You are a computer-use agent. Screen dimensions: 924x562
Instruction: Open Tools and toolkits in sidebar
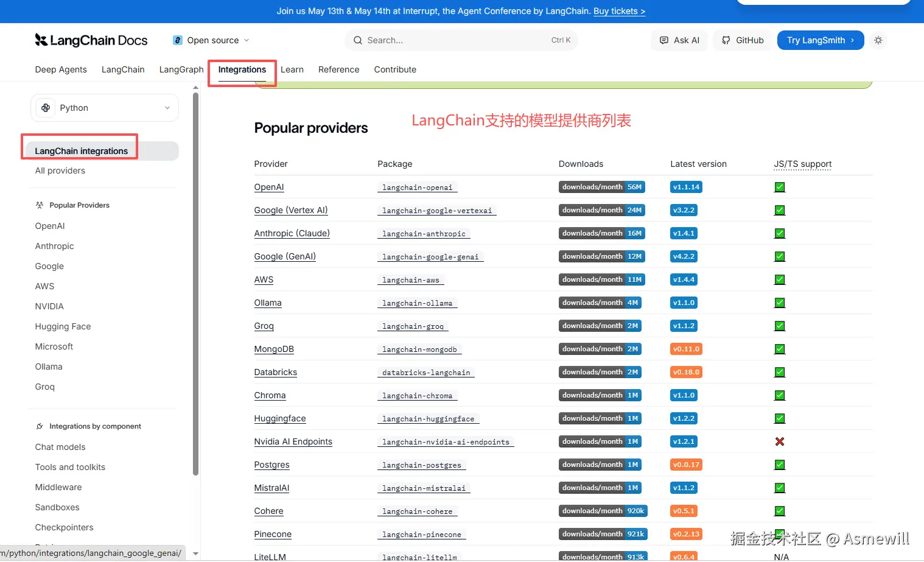pyautogui.click(x=70, y=467)
